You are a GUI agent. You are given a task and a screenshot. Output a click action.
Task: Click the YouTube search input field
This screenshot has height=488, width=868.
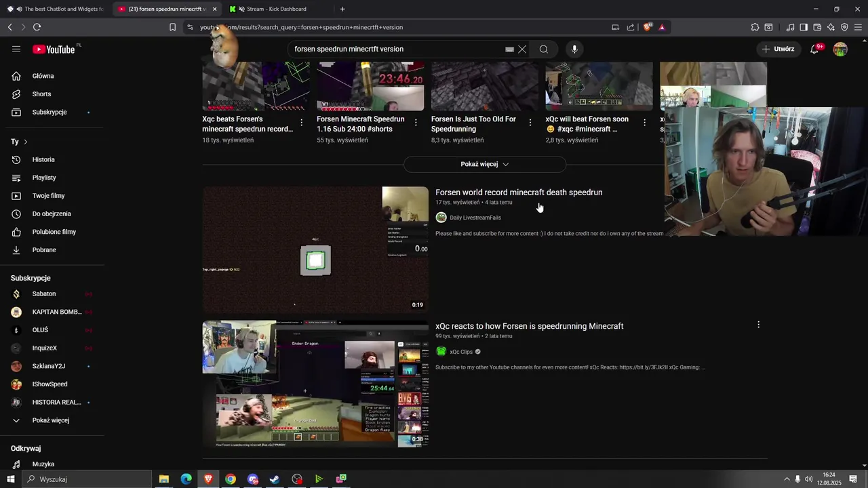click(397, 49)
